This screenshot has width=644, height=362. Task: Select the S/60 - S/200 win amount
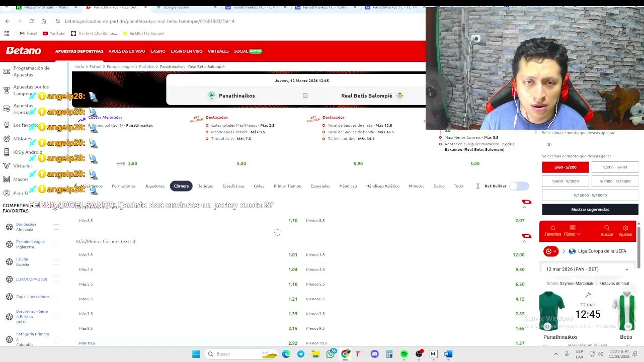[565, 167]
